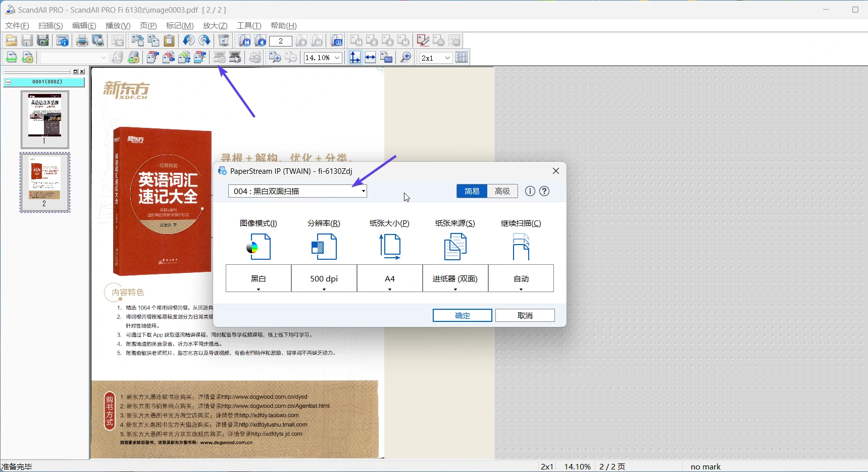Rotate page right with clockwise arrow icon
868x472 pixels.
click(x=205, y=40)
